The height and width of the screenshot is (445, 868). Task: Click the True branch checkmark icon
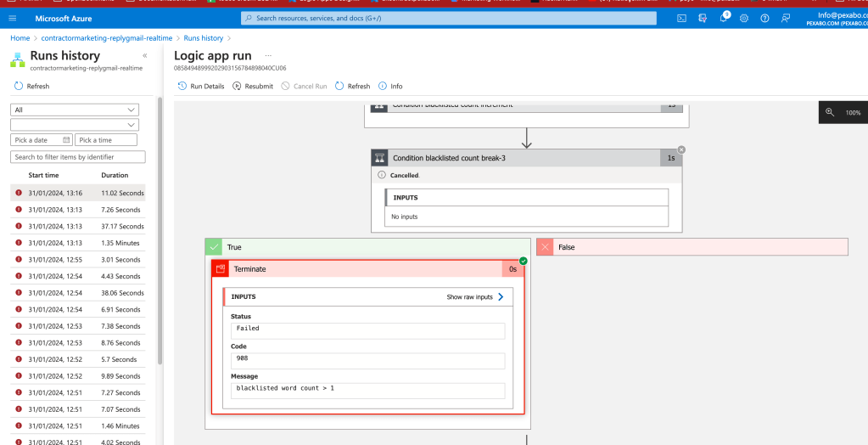coord(213,247)
